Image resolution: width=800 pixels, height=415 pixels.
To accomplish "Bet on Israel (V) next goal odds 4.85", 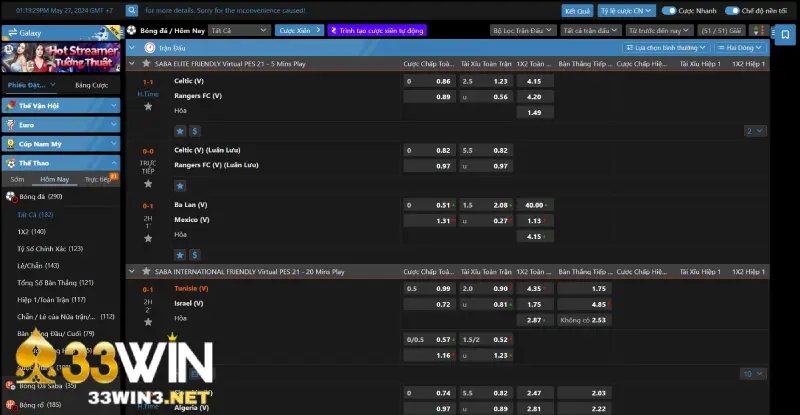I will coord(584,304).
